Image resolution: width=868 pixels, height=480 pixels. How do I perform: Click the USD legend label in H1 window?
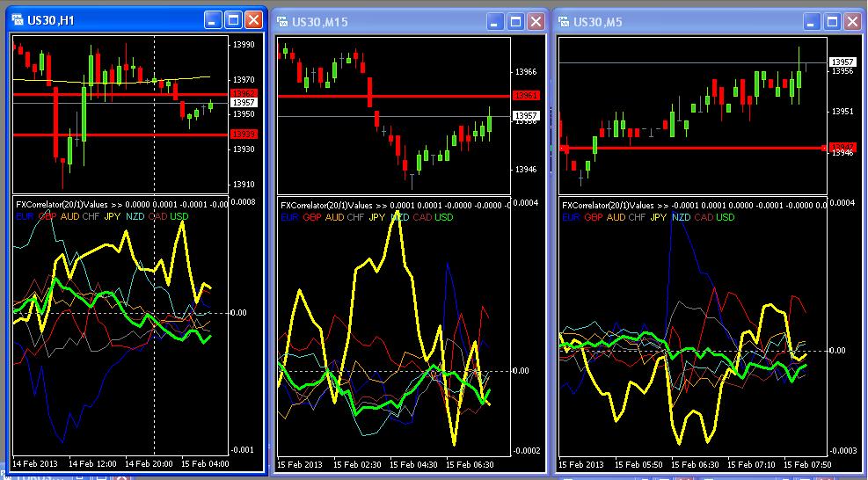[x=179, y=216]
